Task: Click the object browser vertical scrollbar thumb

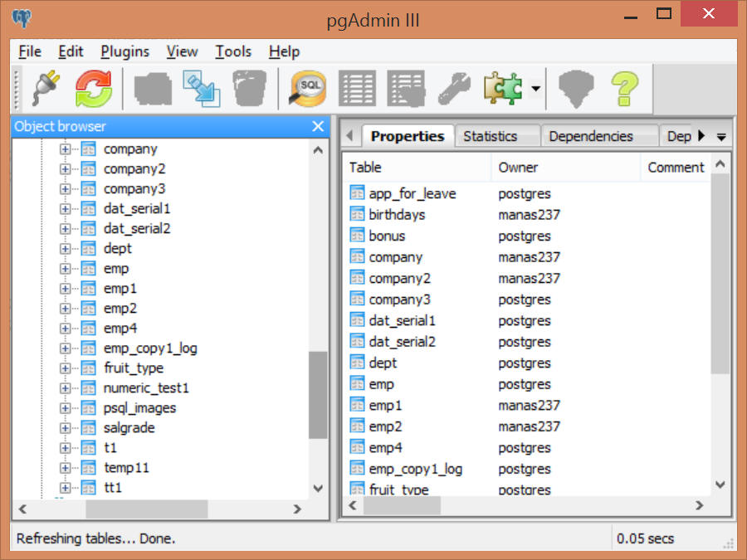Action: (x=318, y=395)
